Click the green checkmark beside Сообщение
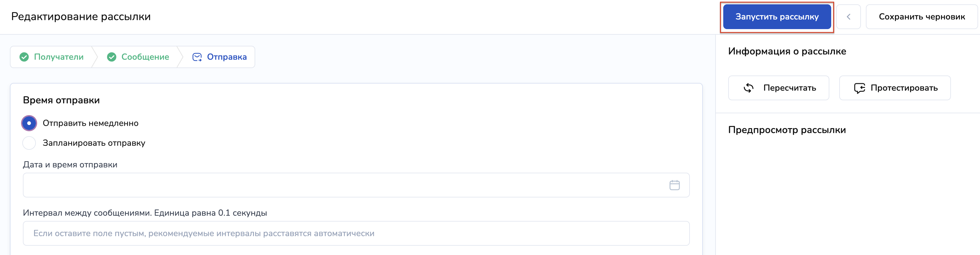 coord(111,57)
